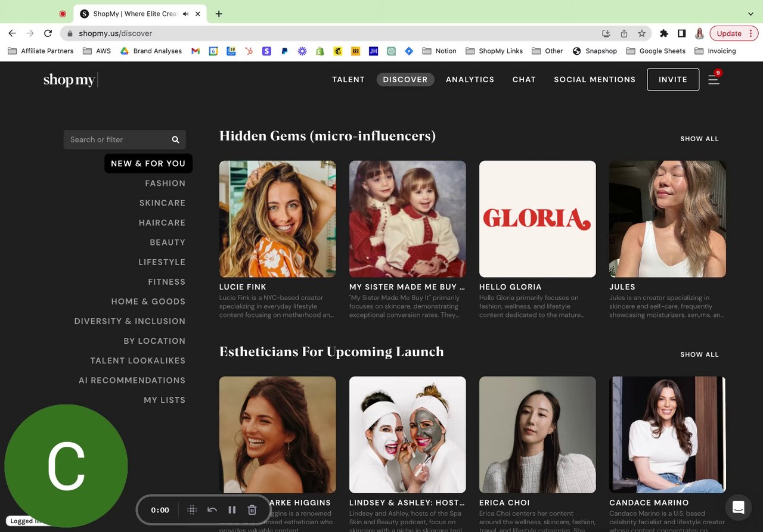Select the Fashion category

[165, 183]
